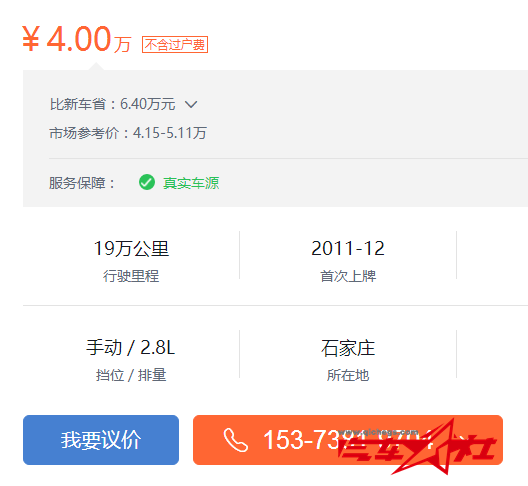Click the 2011-12 registration date
Screen dimensions: 528x486
click(348, 249)
